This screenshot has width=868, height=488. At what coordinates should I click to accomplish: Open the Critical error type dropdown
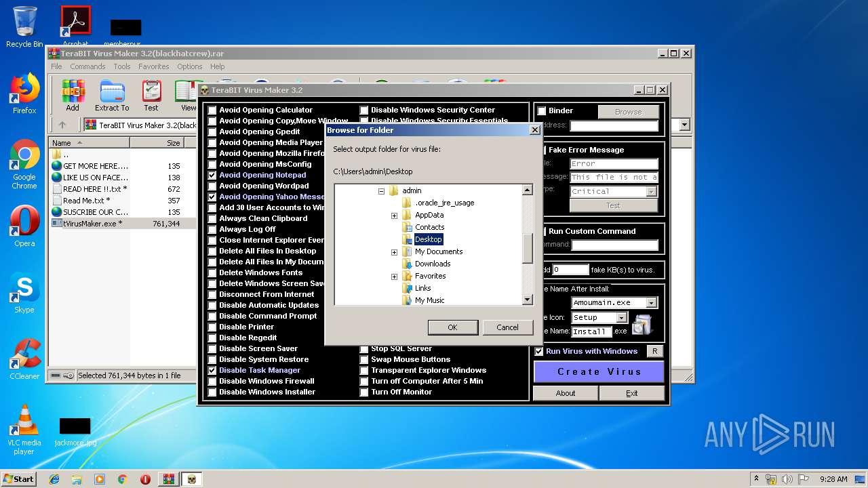pyautogui.click(x=652, y=192)
